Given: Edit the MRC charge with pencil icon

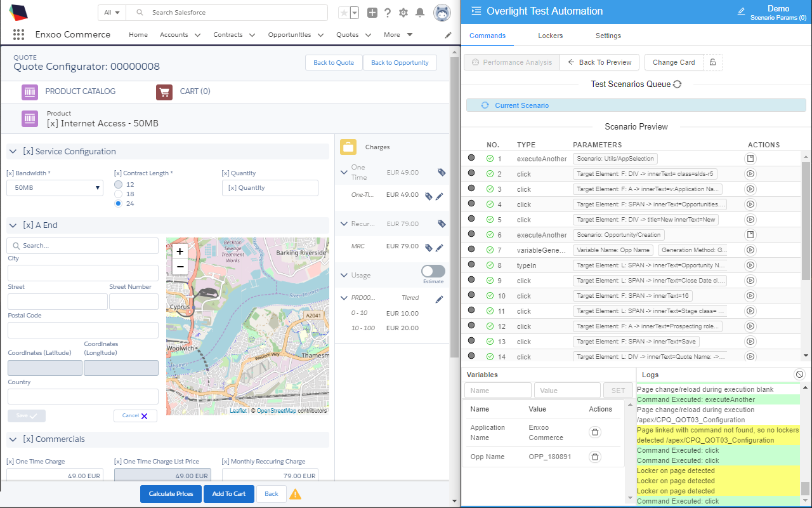Looking at the screenshot, I should (x=440, y=248).
